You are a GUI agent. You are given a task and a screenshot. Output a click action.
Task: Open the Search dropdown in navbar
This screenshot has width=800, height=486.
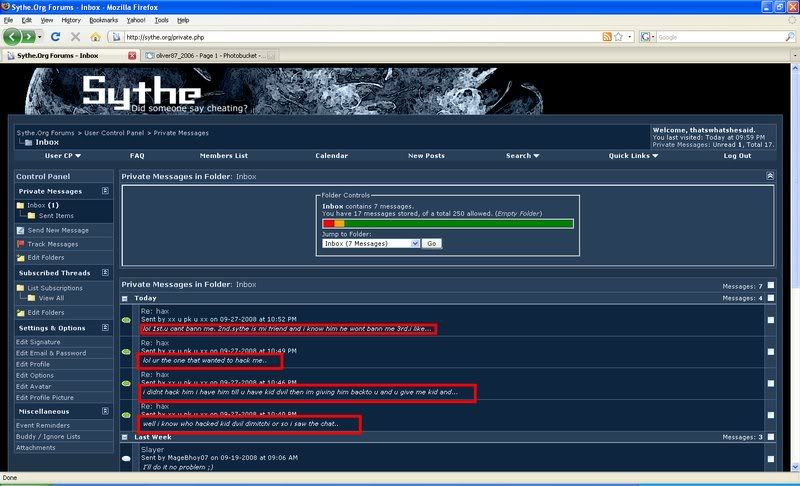522,156
